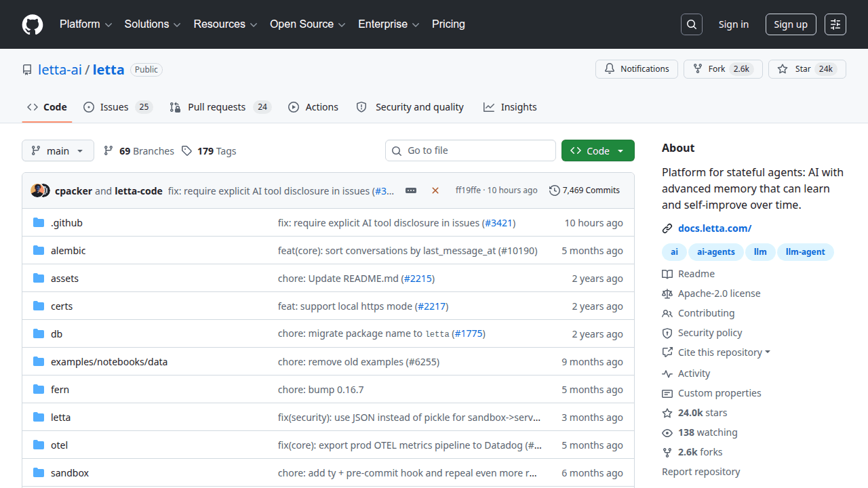The width and height of the screenshot is (868, 488).
Task: Click the certs folder icon
Action: [39, 306]
